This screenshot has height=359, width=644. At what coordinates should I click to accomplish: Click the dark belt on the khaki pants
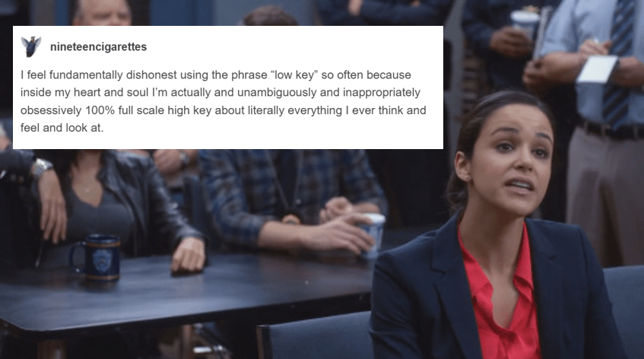tap(611, 129)
